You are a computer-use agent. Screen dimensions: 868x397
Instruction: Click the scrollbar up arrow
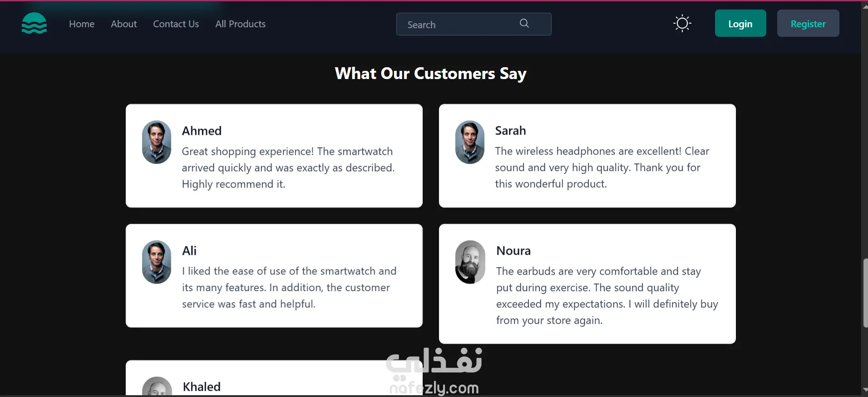coord(865,5)
